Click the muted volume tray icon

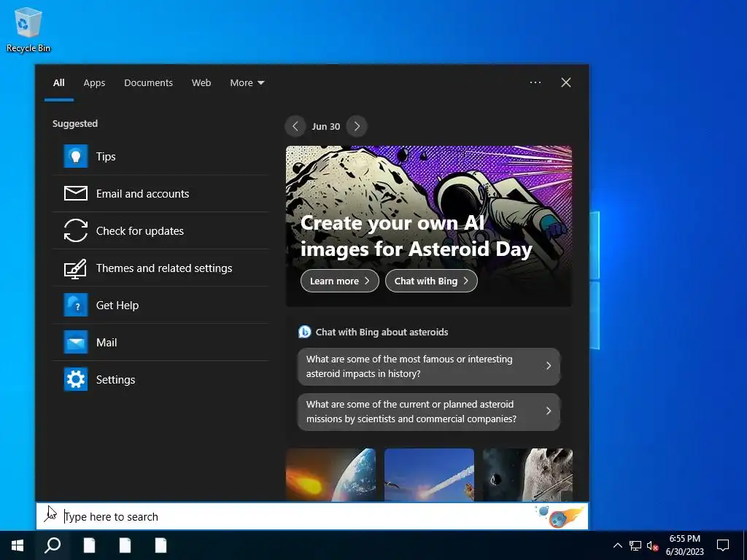[x=652, y=545]
